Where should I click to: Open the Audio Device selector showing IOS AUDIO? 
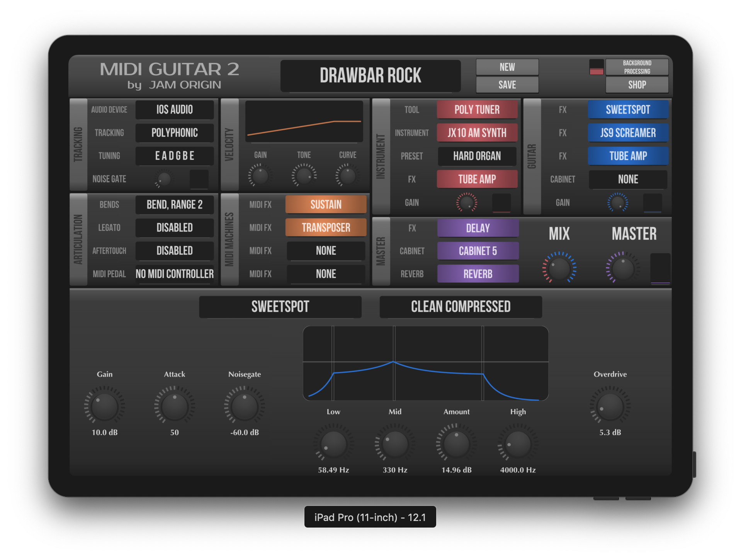tap(175, 110)
